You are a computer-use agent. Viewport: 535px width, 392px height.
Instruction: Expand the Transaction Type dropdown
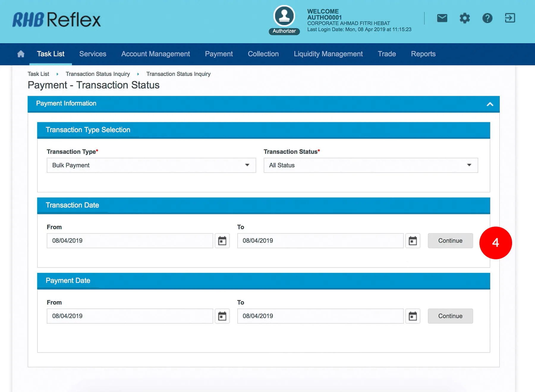(x=151, y=165)
